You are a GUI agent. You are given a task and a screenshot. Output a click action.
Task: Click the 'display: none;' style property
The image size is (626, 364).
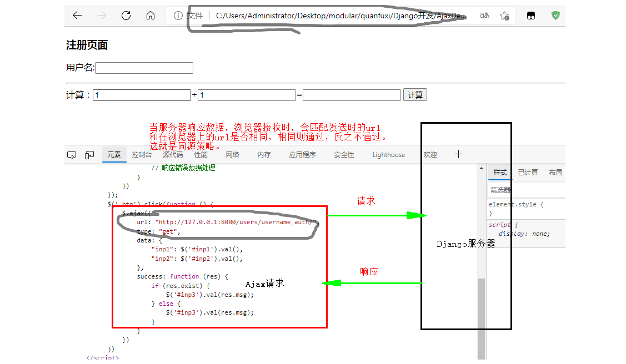point(524,234)
